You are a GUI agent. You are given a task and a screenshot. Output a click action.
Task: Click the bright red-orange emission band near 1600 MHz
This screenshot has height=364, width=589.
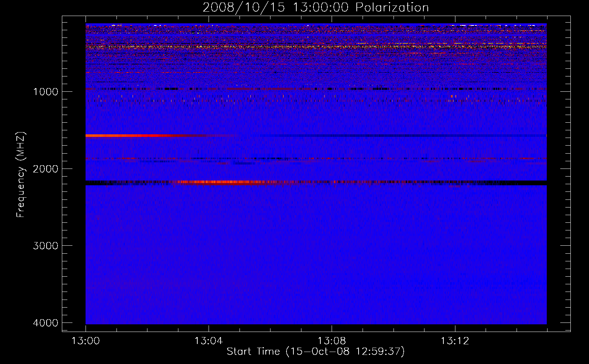tap(146, 135)
